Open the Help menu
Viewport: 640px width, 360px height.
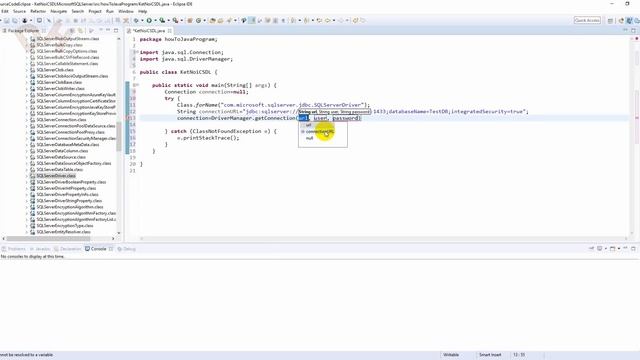(142, 11)
